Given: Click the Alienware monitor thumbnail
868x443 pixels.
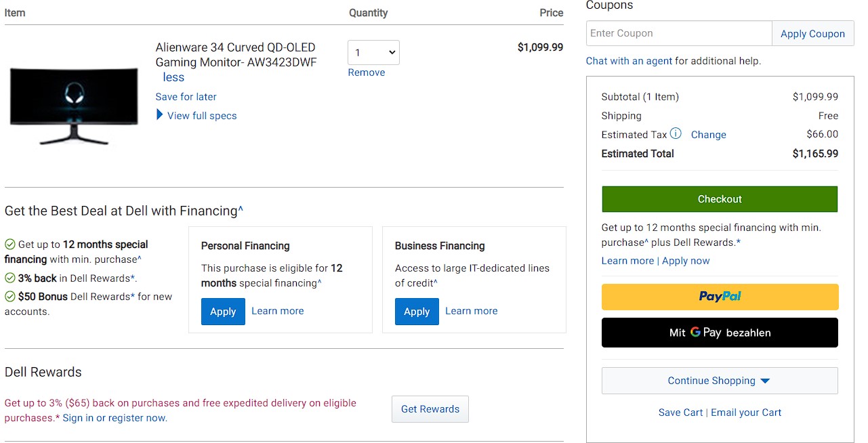Looking at the screenshot, I should [x=74, y=104].
